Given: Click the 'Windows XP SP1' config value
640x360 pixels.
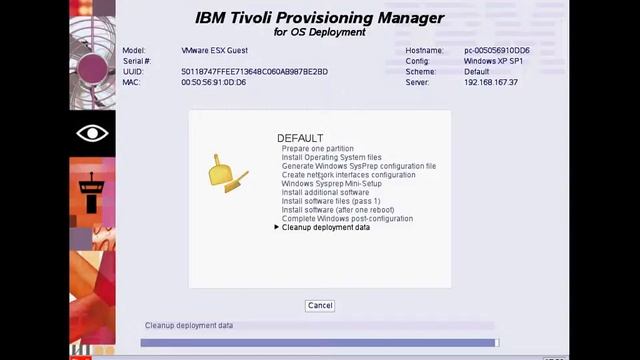Looking at the screenshot, I should coord(493,61).
